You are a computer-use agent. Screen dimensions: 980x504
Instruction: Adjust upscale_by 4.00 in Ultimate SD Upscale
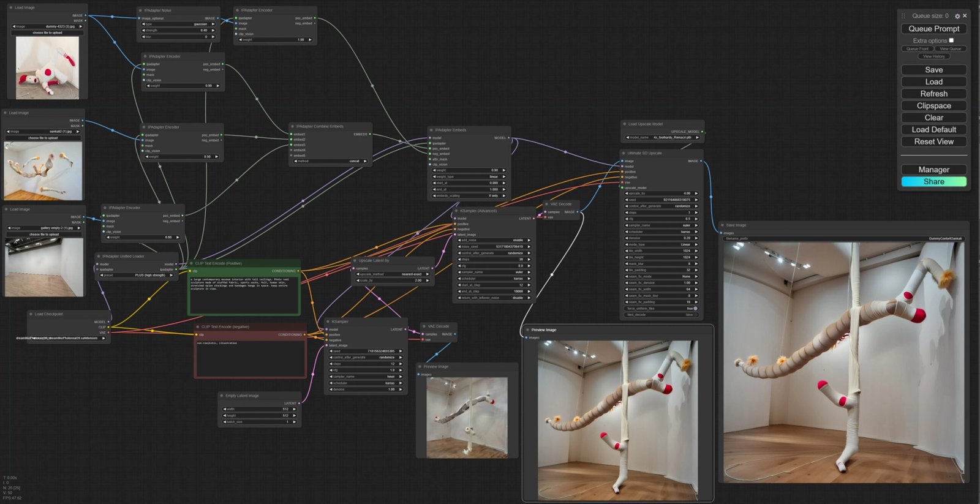661,193
